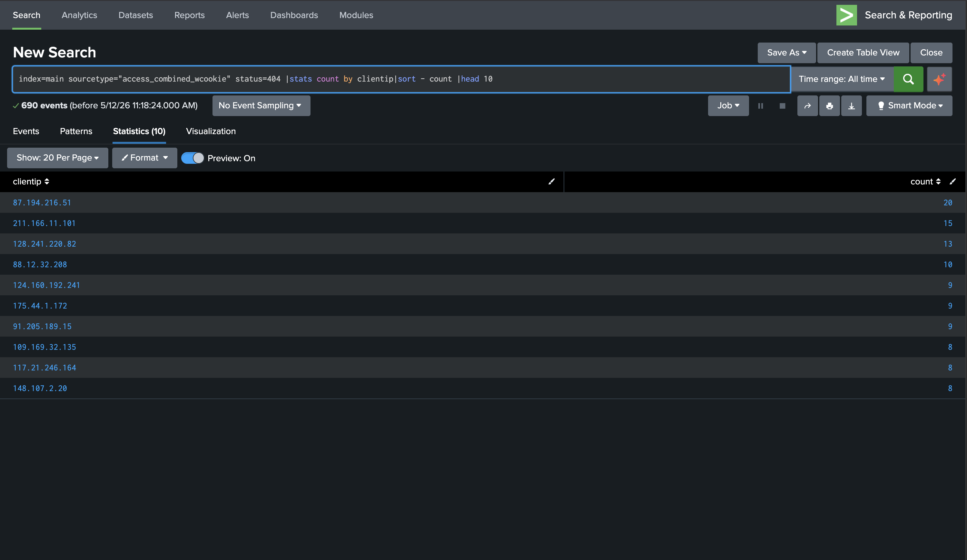Focus the search query input field
967x560 pixels.
(401, 79)
